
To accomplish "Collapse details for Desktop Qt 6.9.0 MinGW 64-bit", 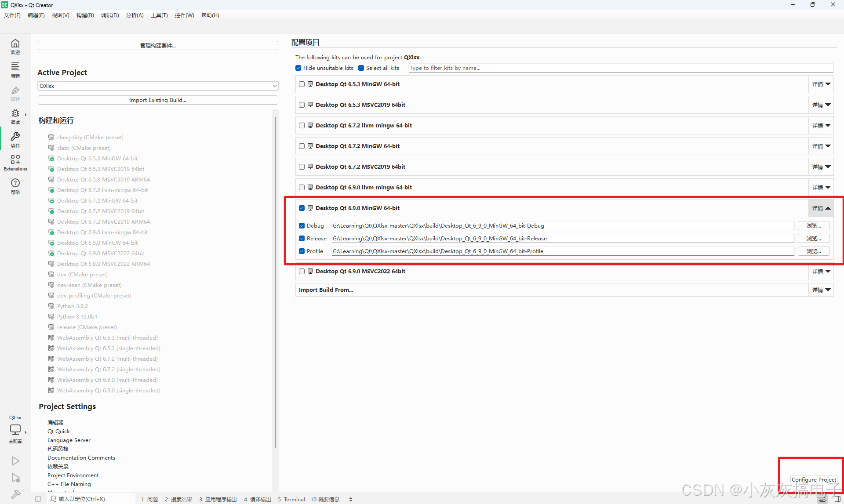I will click(x=821, y=208).
